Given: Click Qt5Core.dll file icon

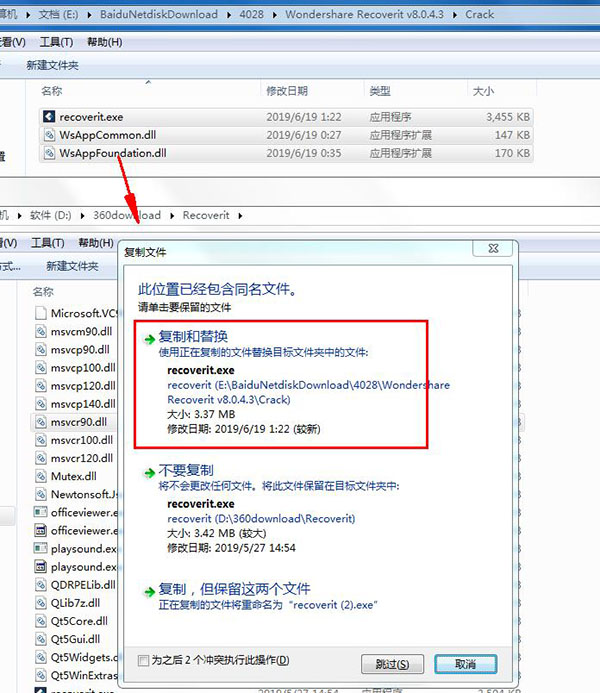Looking at the screenshot, I should click(x=41, y=621).
